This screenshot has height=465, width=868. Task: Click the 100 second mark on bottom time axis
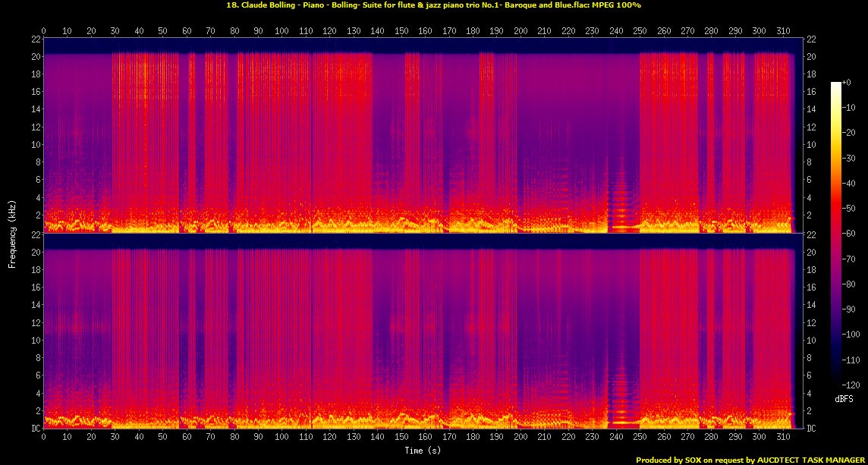pyautogui.click(x=281, y=438)
